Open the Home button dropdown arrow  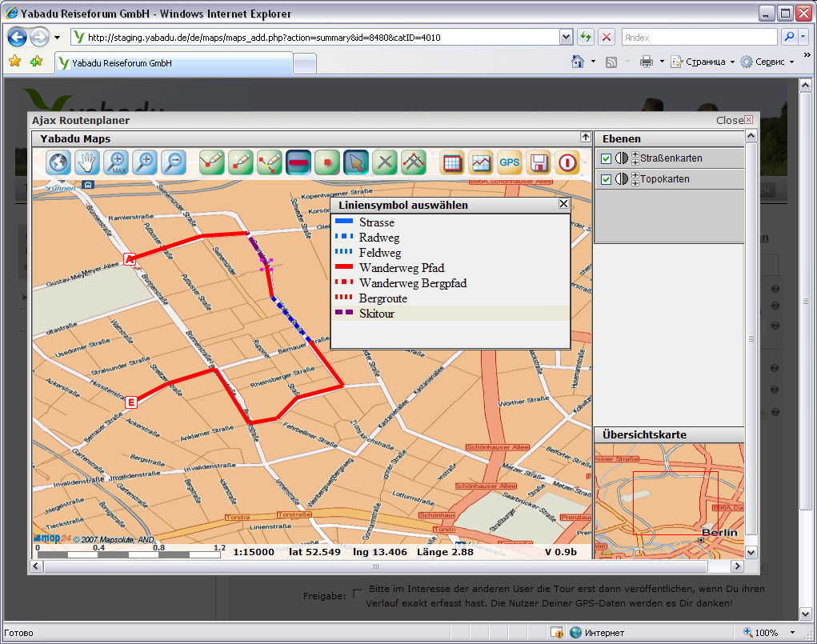click(x=593, y=62)
